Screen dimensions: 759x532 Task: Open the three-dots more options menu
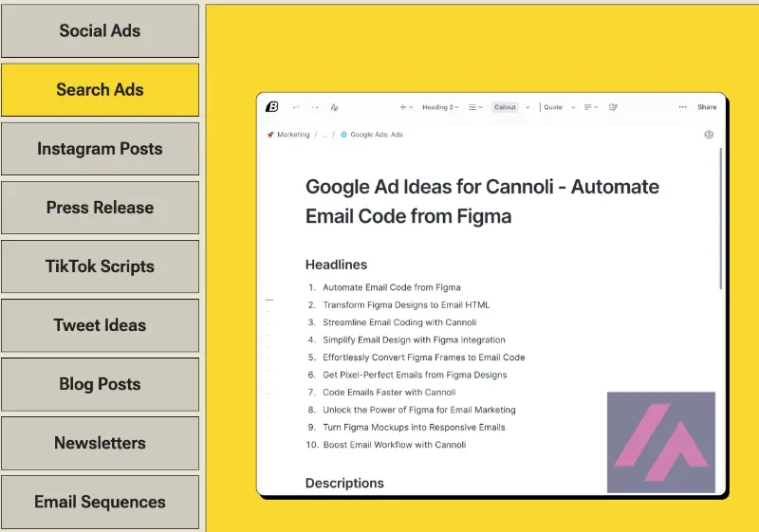[682, 107]
